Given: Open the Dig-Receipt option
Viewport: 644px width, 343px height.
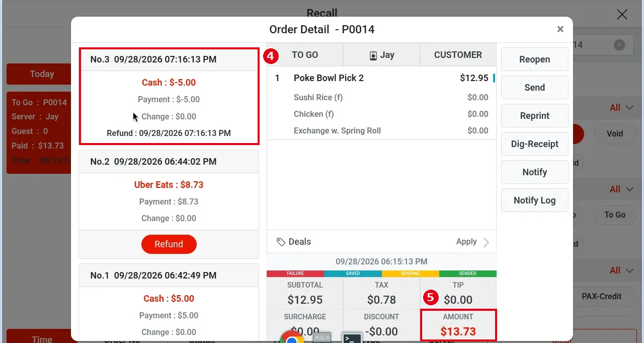Looking at the screenshot, I should coord(534,144).
